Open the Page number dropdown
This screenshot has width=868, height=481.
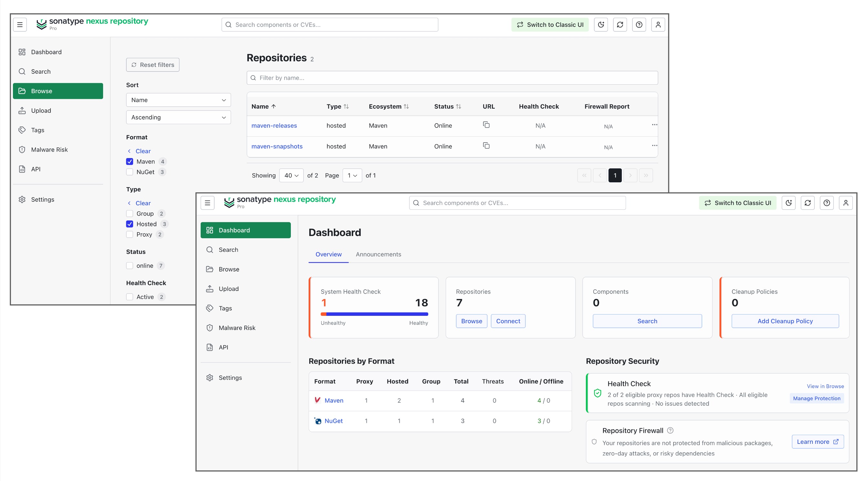pos(352,175)
